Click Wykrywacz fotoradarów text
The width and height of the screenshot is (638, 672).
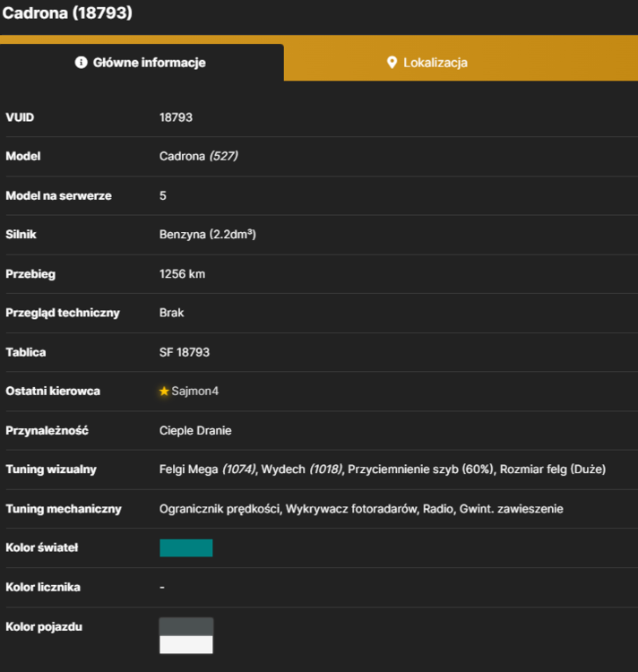click(x=351, y=509)
